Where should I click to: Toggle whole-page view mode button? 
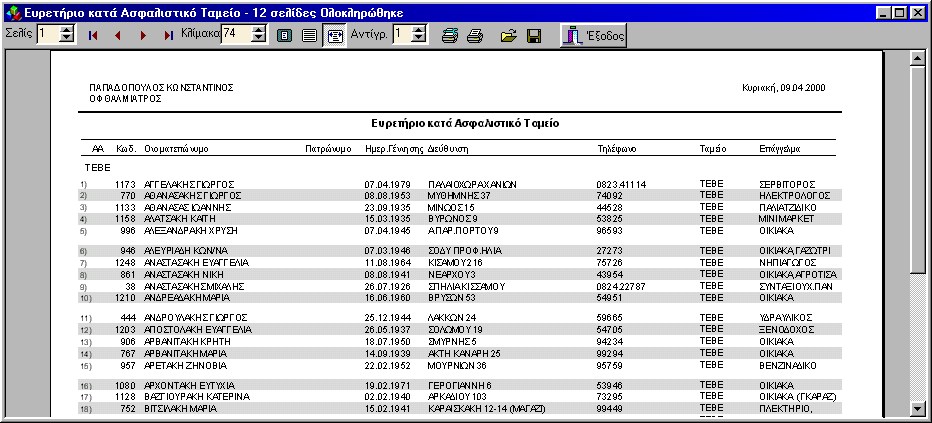click(284, 35)
